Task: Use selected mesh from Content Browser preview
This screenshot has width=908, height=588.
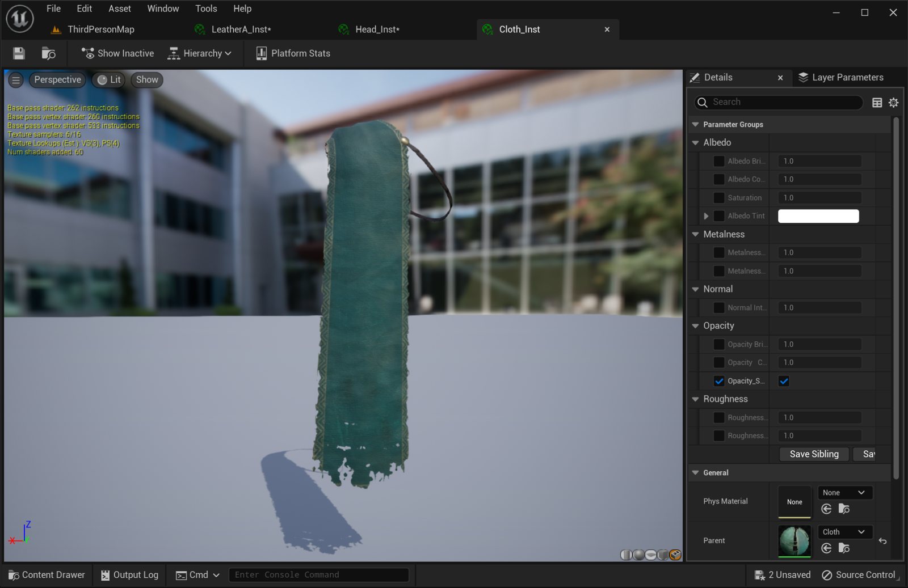Action: tap(675, 555)
